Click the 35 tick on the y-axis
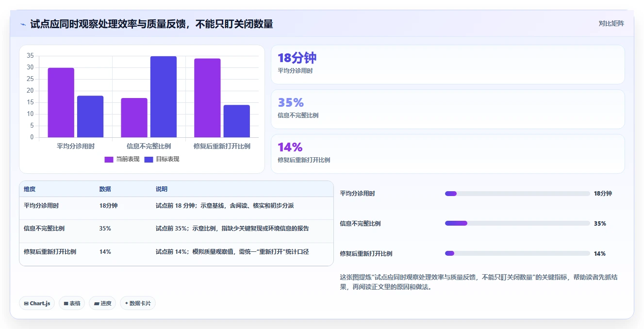Screen dimensions: 644x329 (x=30, y=56)
